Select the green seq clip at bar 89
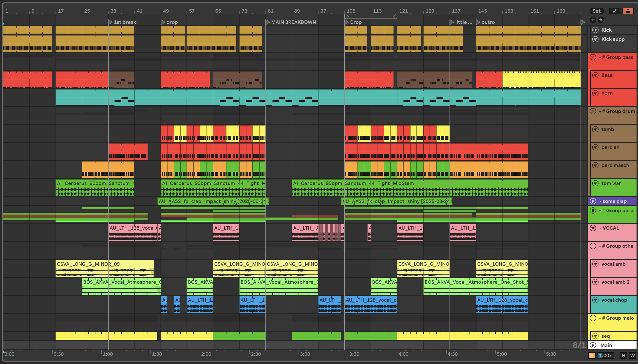This screenshot has height=364, width=638. (317, 336)
